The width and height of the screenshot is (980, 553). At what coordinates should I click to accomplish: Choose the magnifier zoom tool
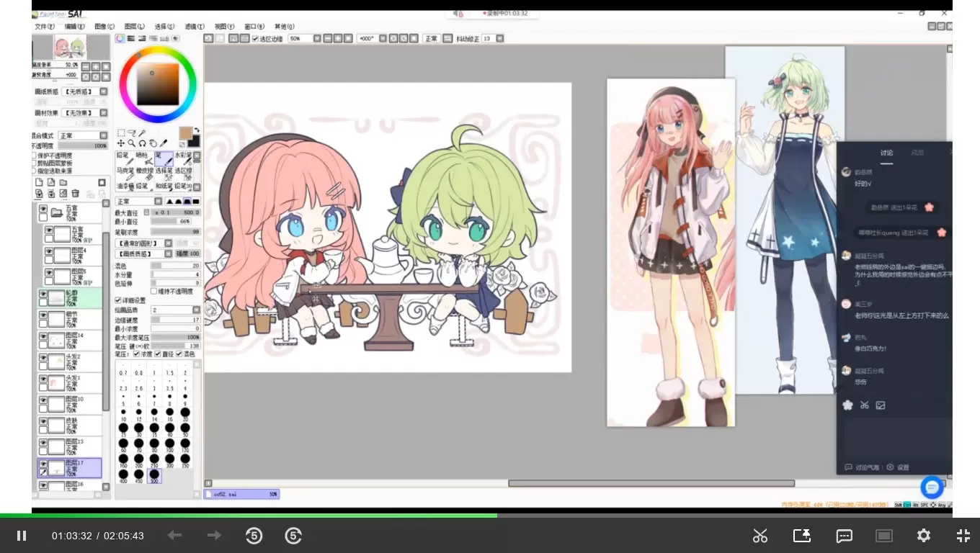131,143
